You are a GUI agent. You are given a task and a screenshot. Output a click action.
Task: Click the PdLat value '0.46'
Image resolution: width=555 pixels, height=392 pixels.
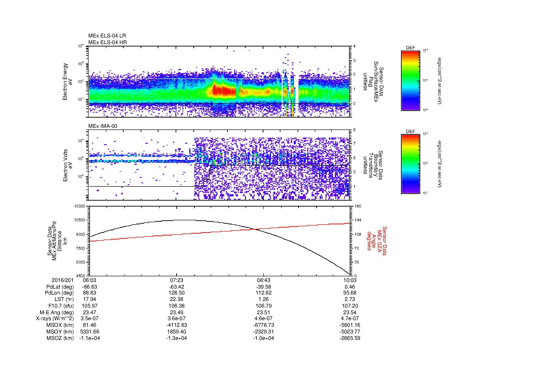350,287
